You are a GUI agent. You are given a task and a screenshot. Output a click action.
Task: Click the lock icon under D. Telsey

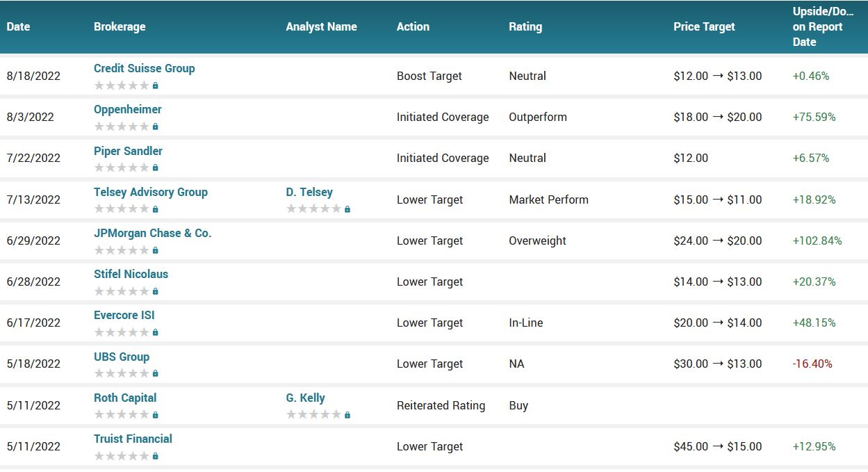tap(347, 209)
